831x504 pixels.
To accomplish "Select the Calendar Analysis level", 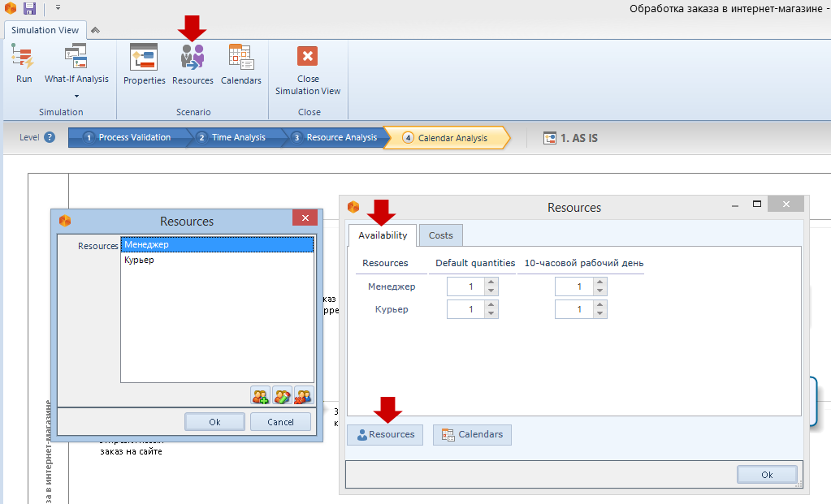I will point(447,138).
